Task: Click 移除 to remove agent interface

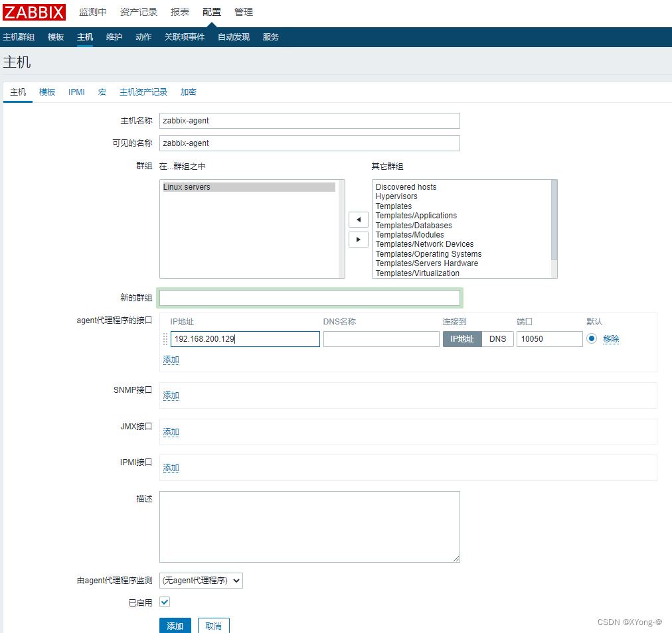Action: pos(611,339)
